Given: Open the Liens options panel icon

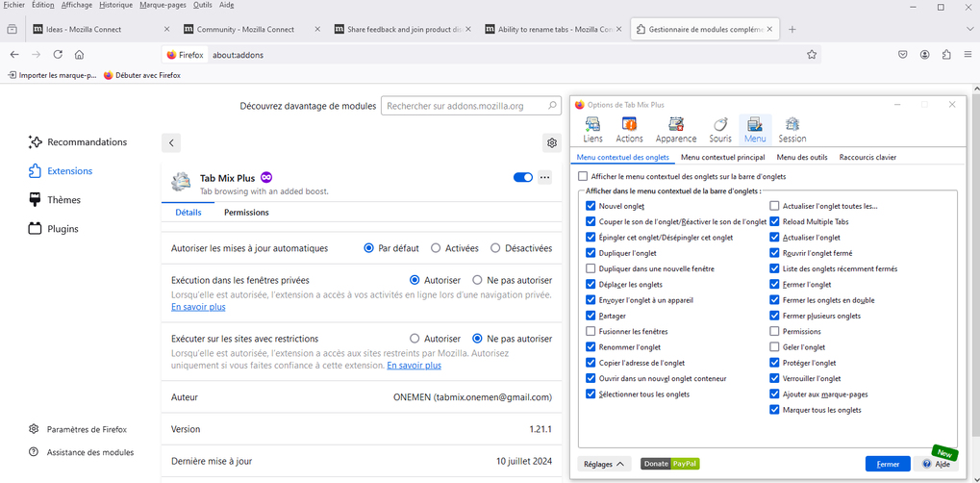Looking at the screenshot, I should [592, 129].
